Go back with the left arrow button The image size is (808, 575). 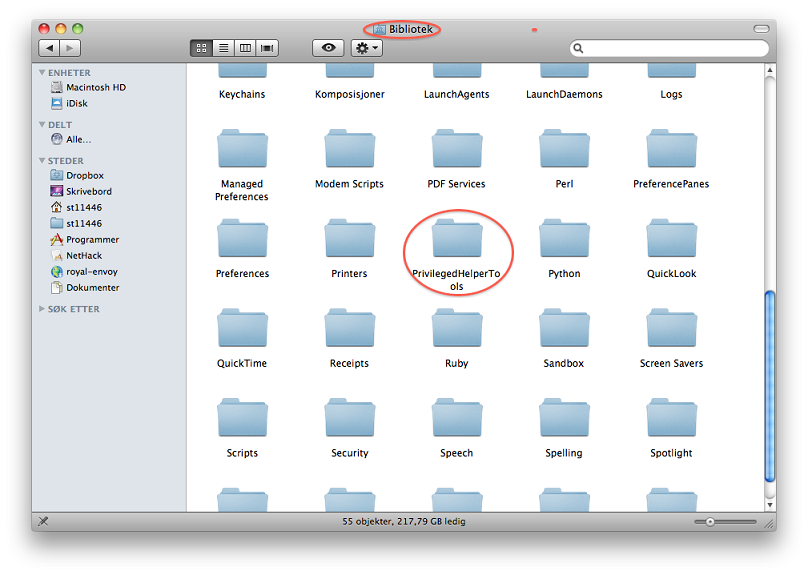click(x=49, y=48)
